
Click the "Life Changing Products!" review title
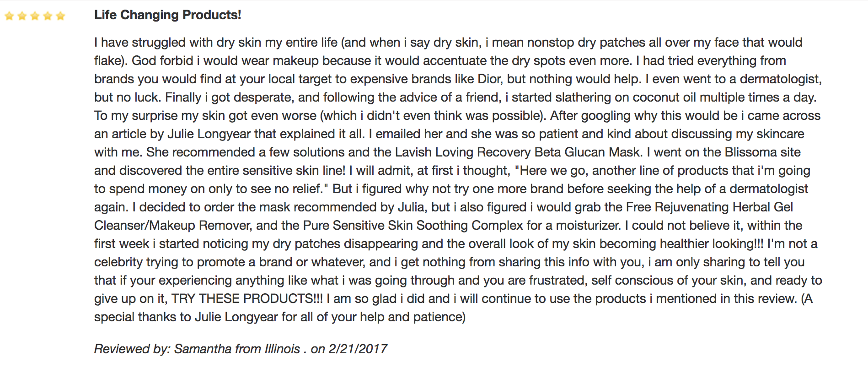tap(167, 15)
